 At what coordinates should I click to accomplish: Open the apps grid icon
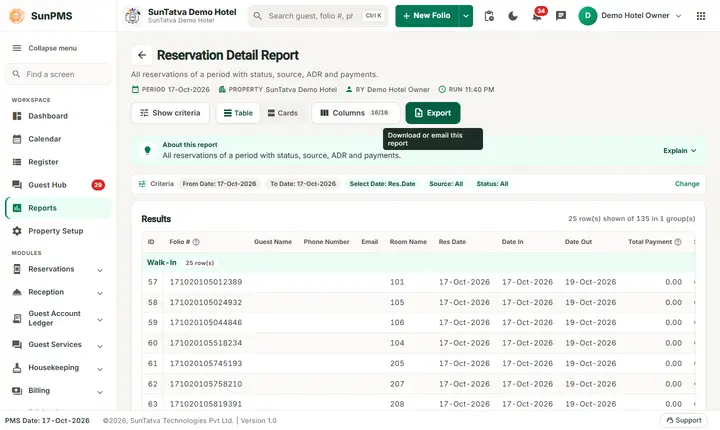pyautogui.click(x=701, y=16)
